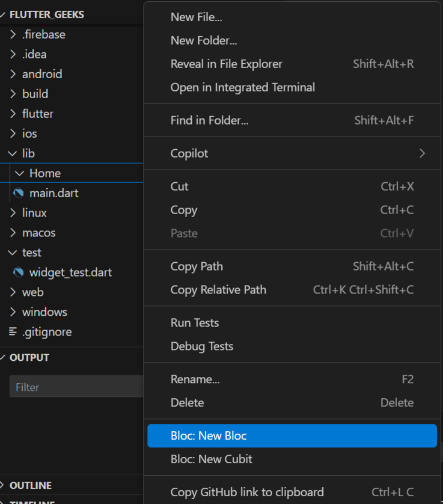The image size is (443, 504).
Task: Pick Rename... from the context menu
Action: [x=195, y=380]
